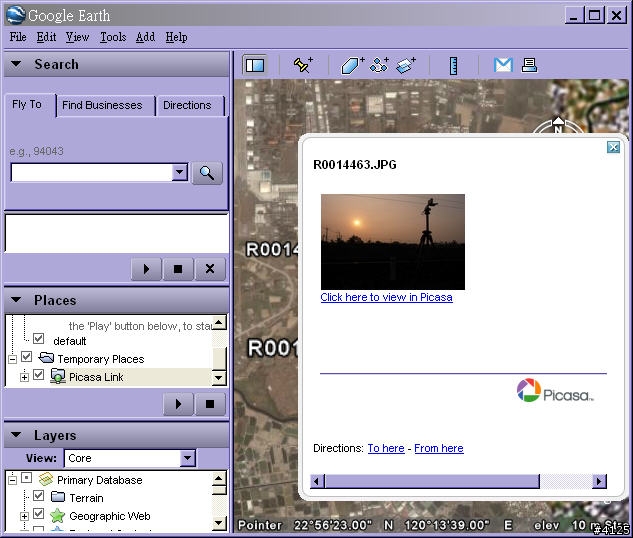Click the Places list scroll up arrow
The image size is (633, 538).
[219, 322]
